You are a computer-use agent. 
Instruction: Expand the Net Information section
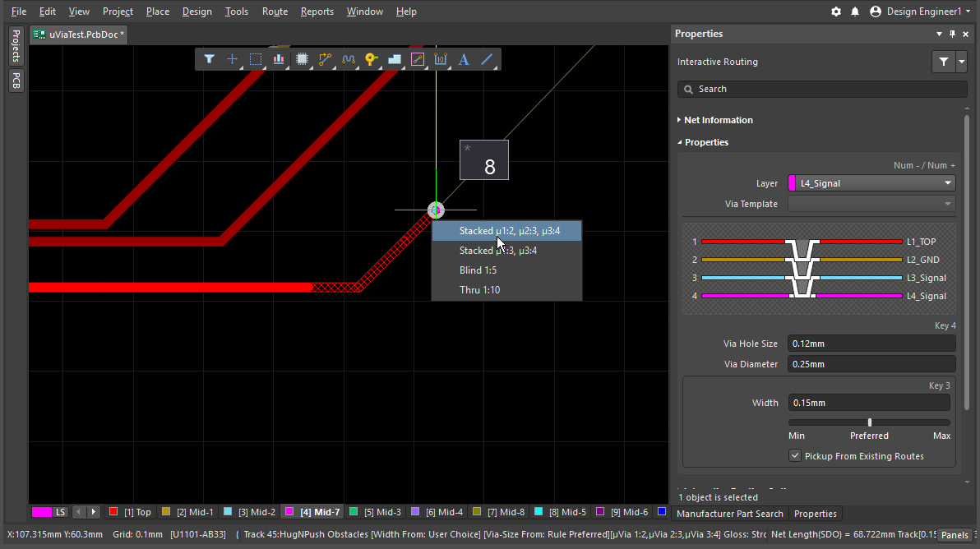[714, 120]
